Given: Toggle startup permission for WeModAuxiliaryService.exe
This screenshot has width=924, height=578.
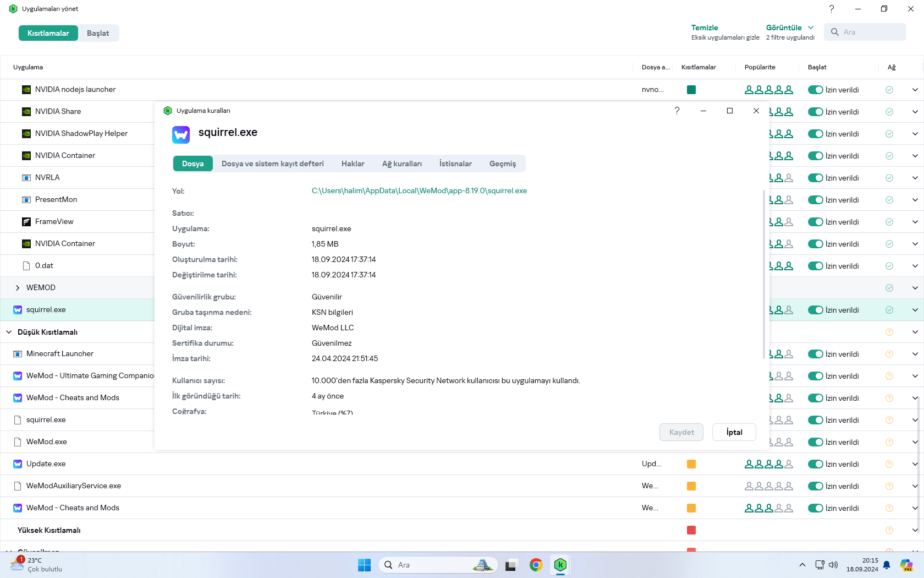Looking at the screenshot, I should tap(815, 486).
